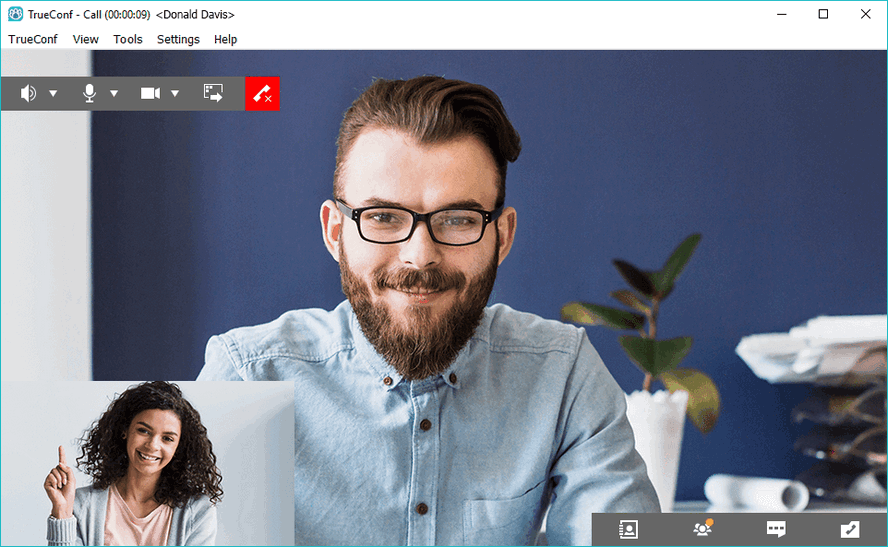Expand the microphone options dropdown arrow
Viewport: 888px width, 547px height.
tap(114, 93)
